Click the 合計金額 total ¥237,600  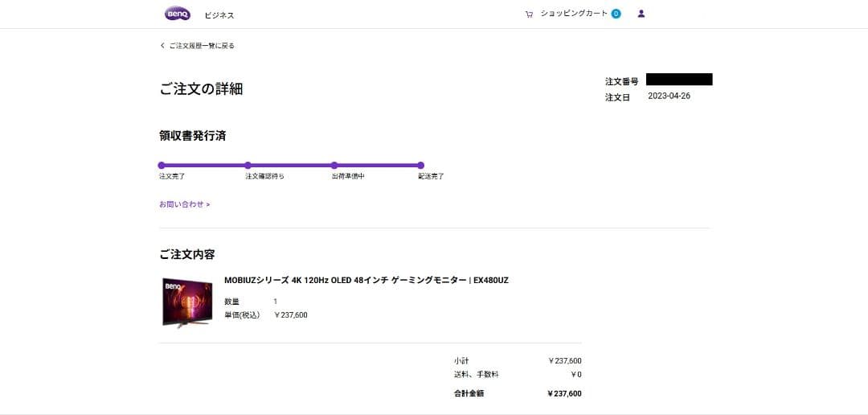pyautogui.click(x=564, y=394)
